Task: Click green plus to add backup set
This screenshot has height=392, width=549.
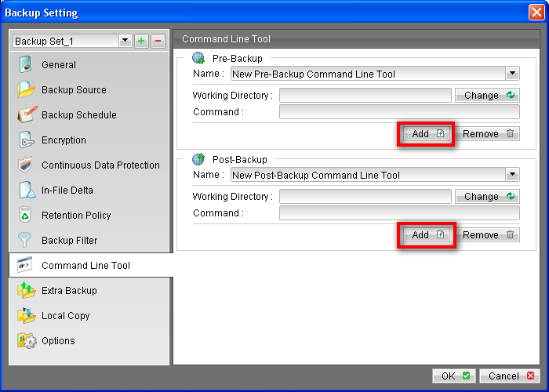Action: (x=141, y=41)
